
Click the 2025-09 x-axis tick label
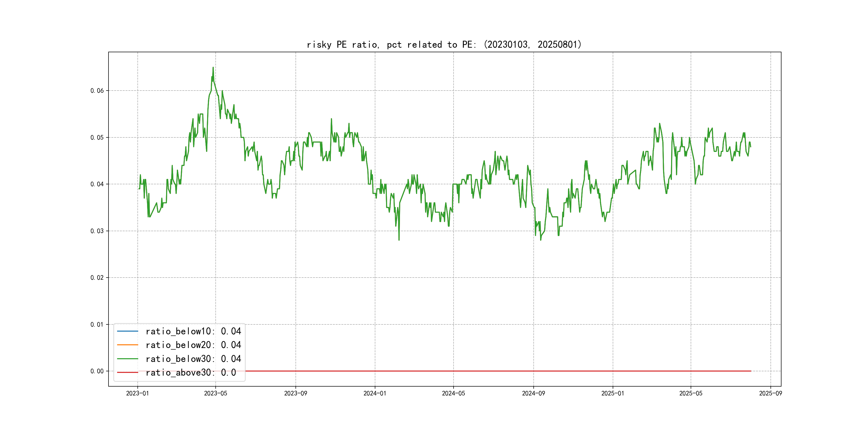[771, 393]
